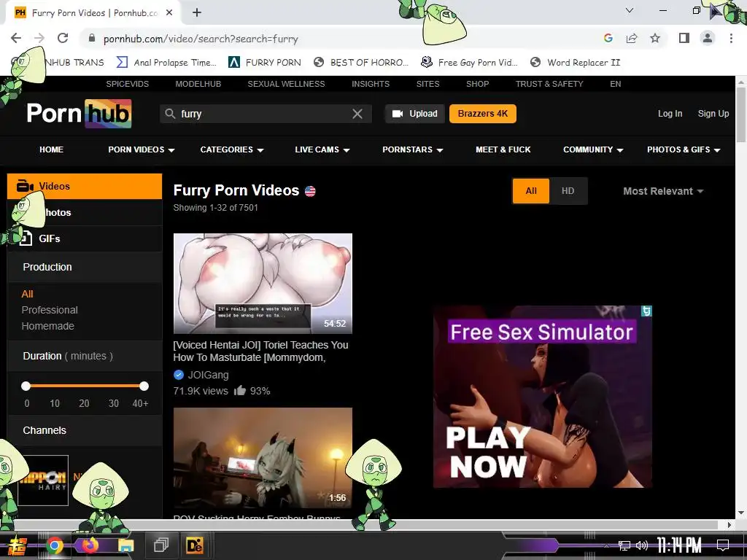Select the All production filter
Viewport: 747px width, 560px height.
(x=27, y=295)
